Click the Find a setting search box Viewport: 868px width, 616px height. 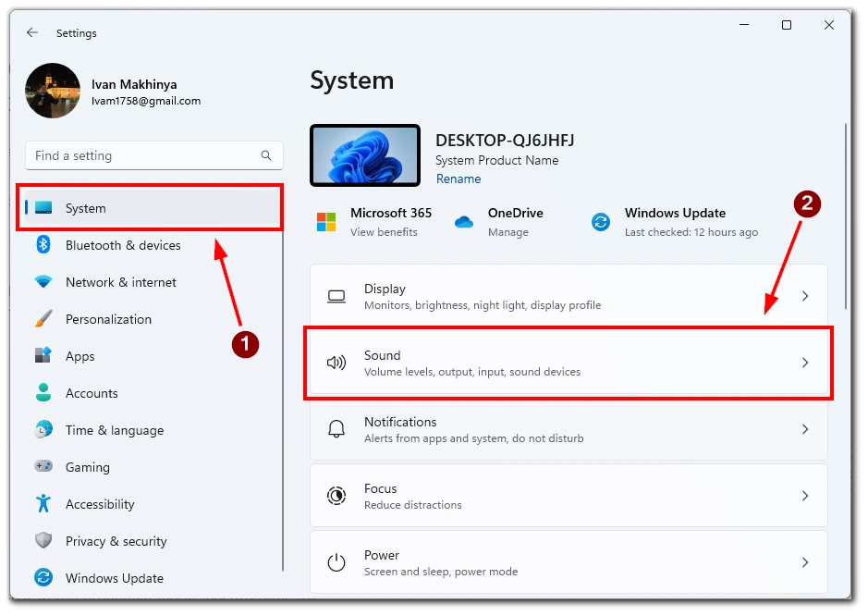pos(153,155)
